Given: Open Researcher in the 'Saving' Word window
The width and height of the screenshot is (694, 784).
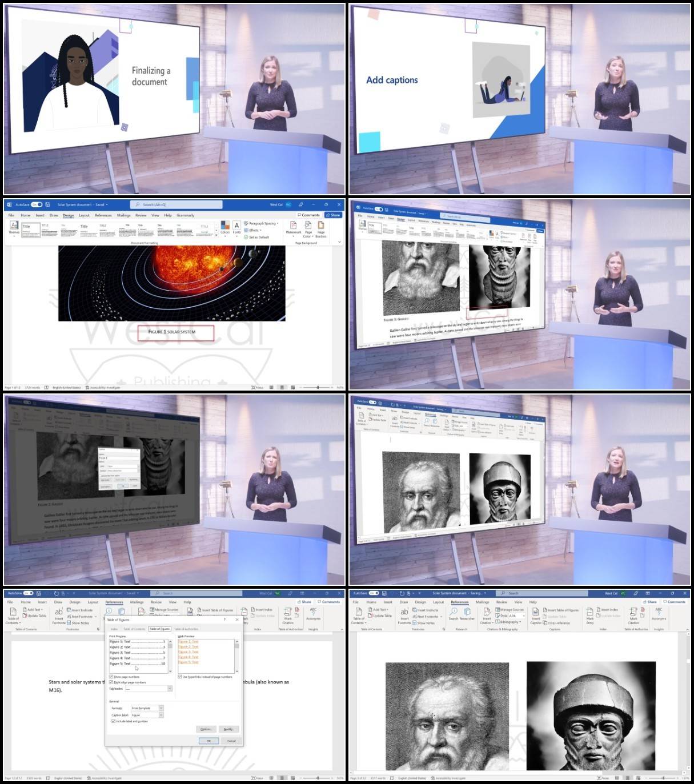Looking at the screenshot, I should 467,614.
